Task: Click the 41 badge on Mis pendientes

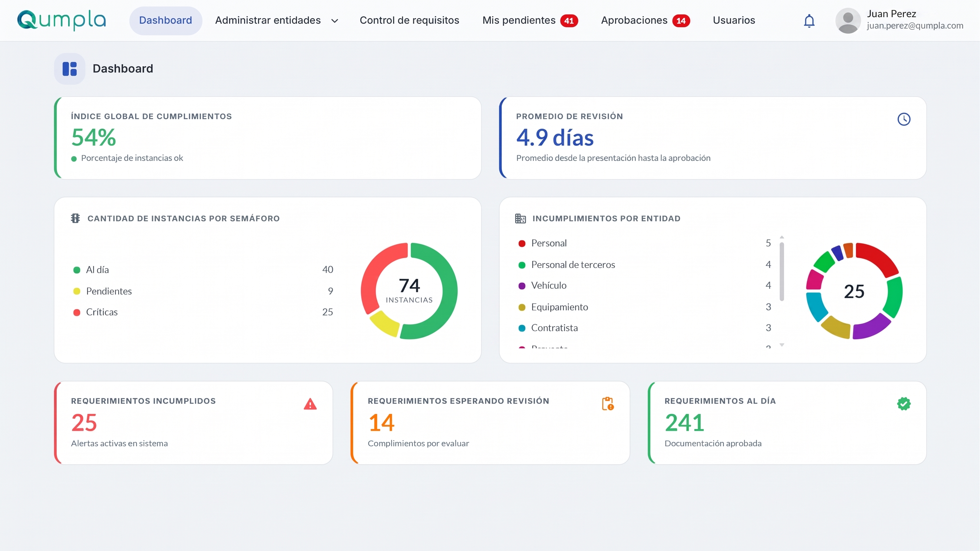Action: tap(569, 21)
